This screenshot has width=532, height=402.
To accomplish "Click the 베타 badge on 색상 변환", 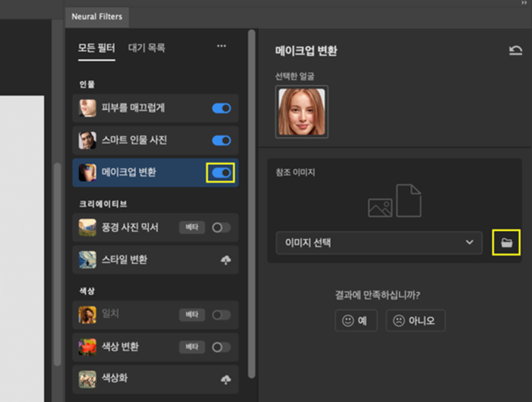I will (x=192, y=347).
